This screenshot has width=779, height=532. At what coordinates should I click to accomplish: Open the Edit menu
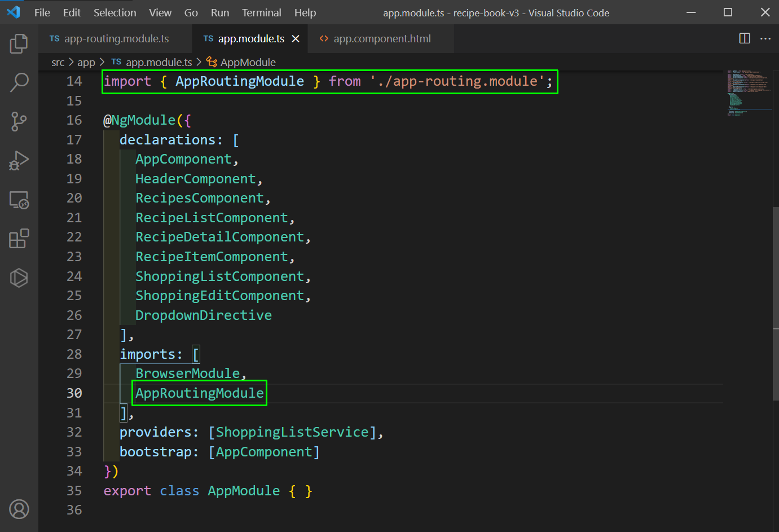(72, 12)
